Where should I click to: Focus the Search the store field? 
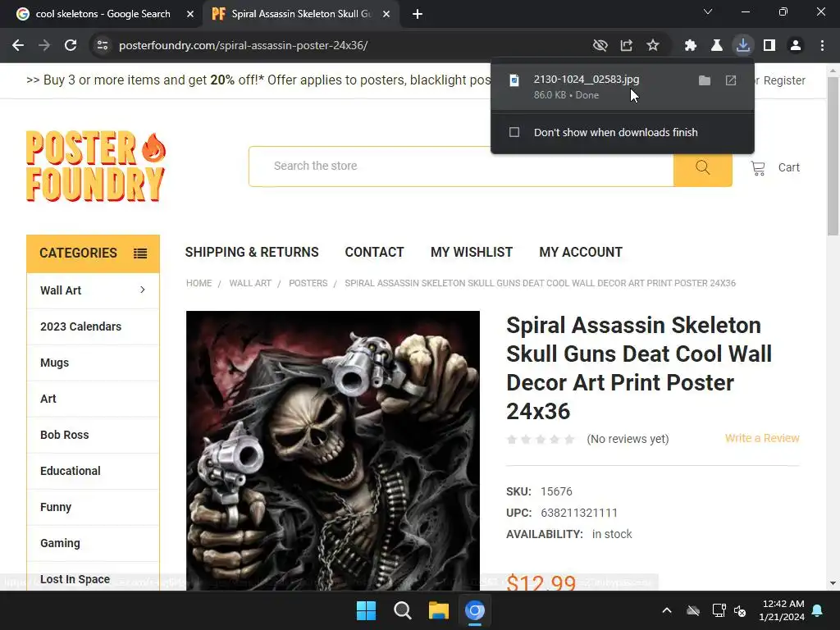point(461,167)
